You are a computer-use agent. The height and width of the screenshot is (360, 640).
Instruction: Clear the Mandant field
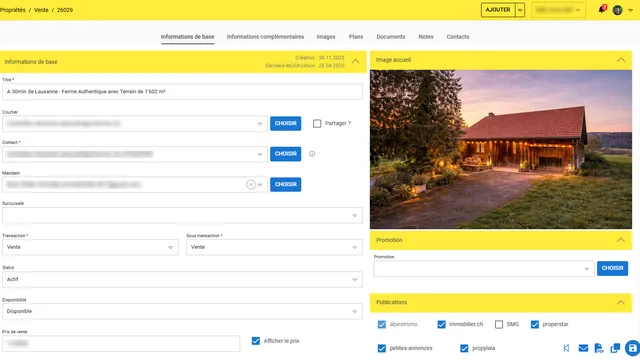[251, 184]
